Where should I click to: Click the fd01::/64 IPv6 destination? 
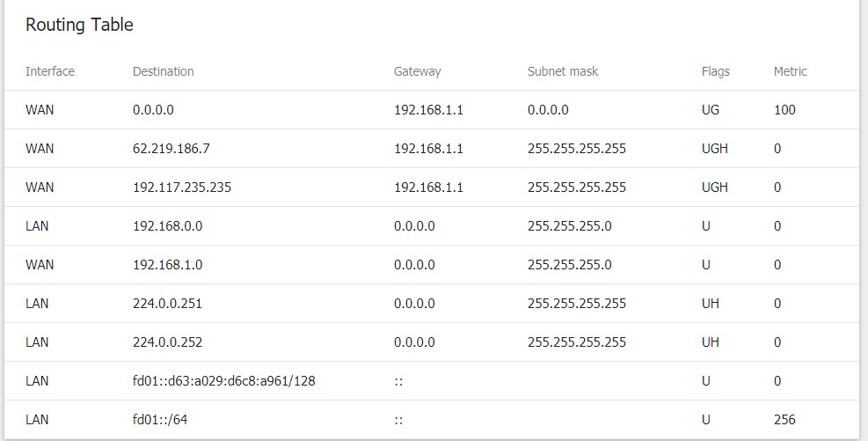click(x=160, y=420)
